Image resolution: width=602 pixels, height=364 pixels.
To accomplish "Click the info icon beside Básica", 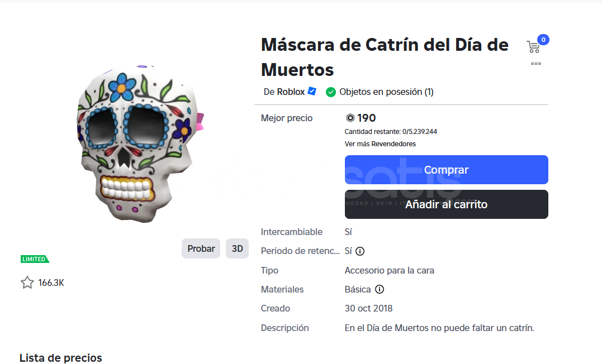I will coord(380,289).
